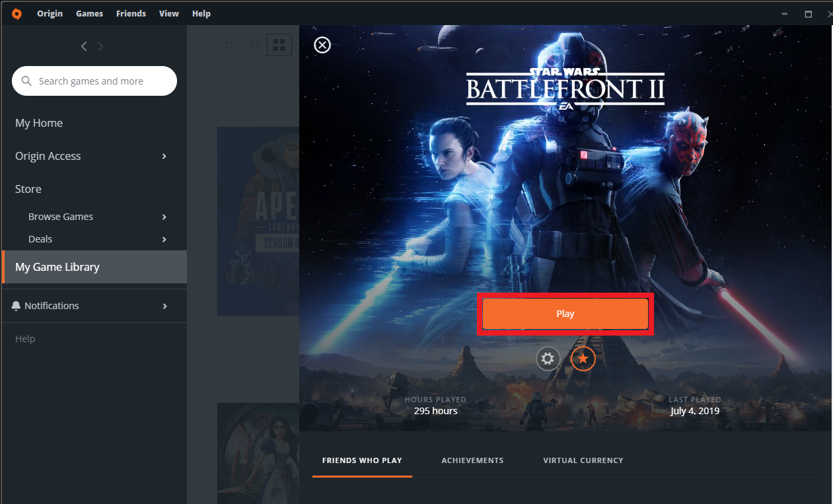Open the Store section
833x504 pixels.
tap(28, 189)
